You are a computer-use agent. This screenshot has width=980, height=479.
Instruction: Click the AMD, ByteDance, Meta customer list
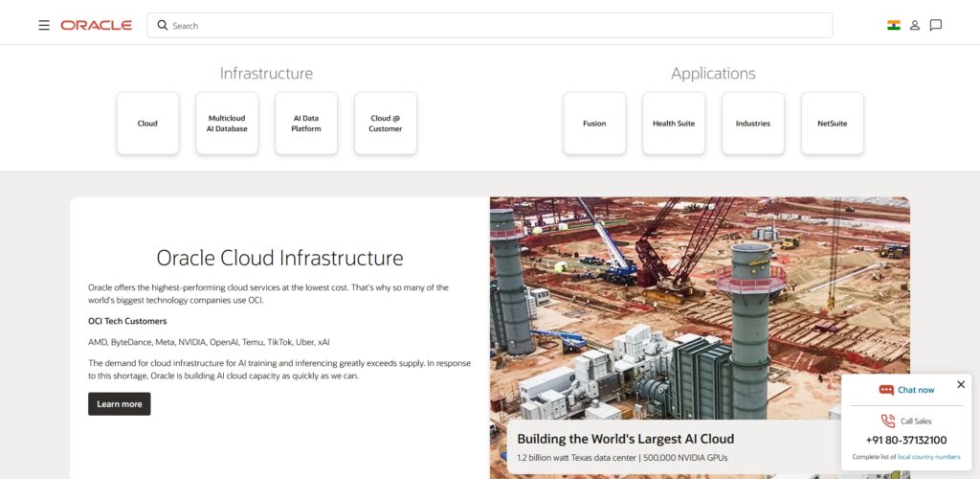click(x=209, y=342)
